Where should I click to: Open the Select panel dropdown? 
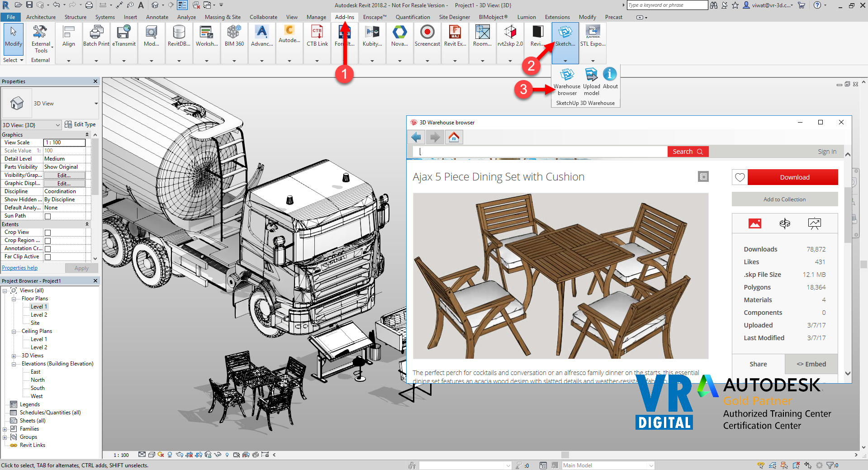13,60
